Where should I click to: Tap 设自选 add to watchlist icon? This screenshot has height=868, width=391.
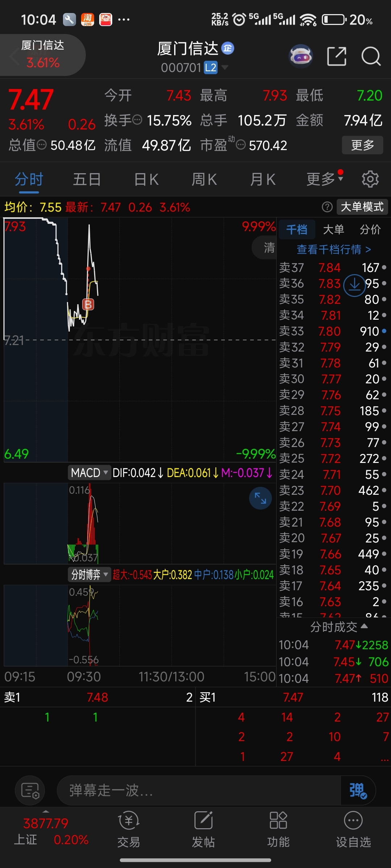(353, 830)
